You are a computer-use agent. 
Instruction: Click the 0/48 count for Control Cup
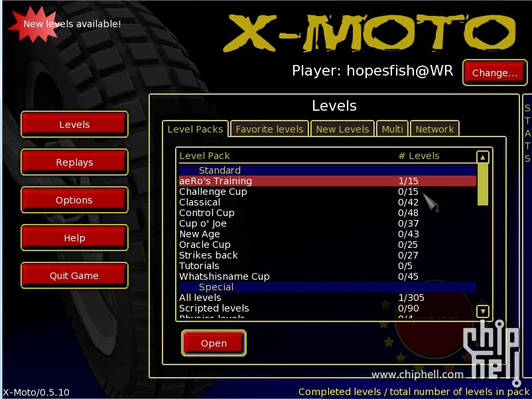click(x=408, y=213)
